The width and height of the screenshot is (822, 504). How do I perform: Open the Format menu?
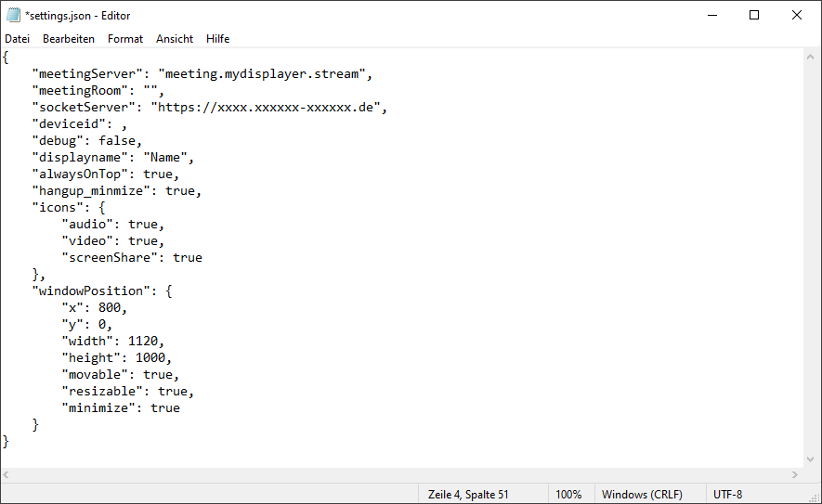(x=125, y=39)
